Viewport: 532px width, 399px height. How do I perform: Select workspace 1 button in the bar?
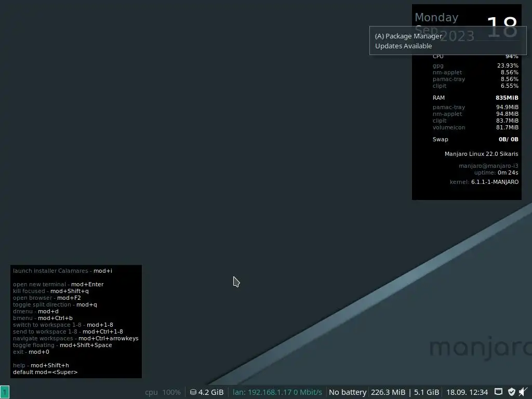(5, 392)
